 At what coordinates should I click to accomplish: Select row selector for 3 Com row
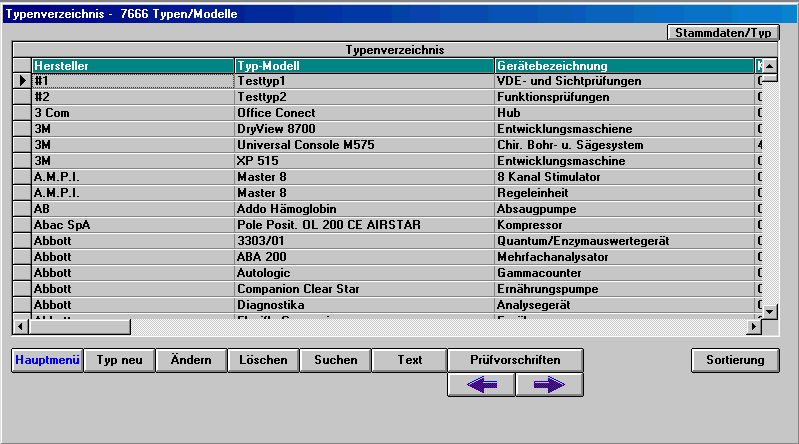coord(22,113)
